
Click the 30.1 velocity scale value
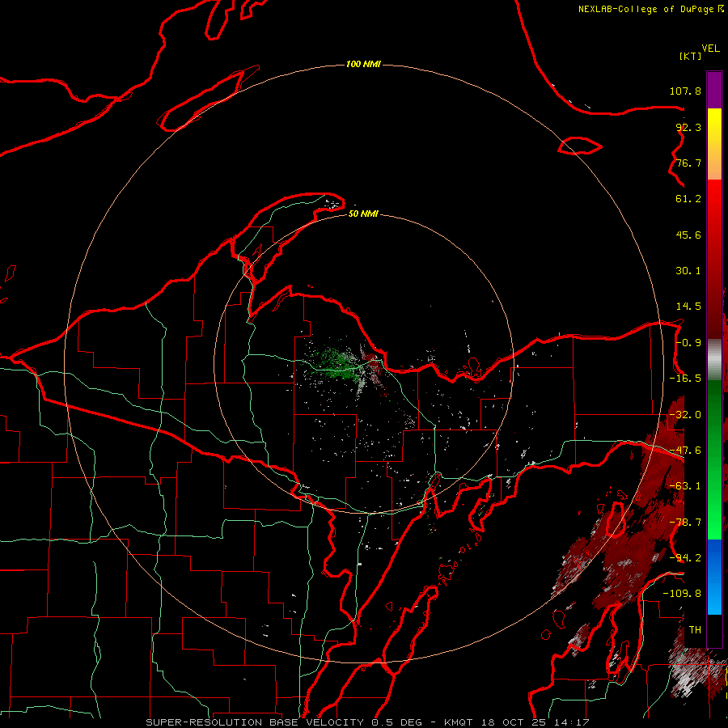[x=688, y=271]
